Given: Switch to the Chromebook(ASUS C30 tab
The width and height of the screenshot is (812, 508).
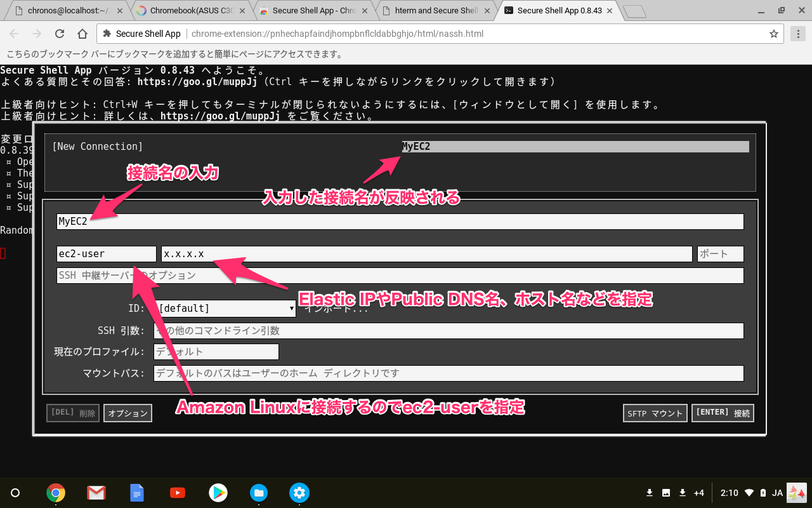Looking at the screenshot, I should tap(192, 11).
